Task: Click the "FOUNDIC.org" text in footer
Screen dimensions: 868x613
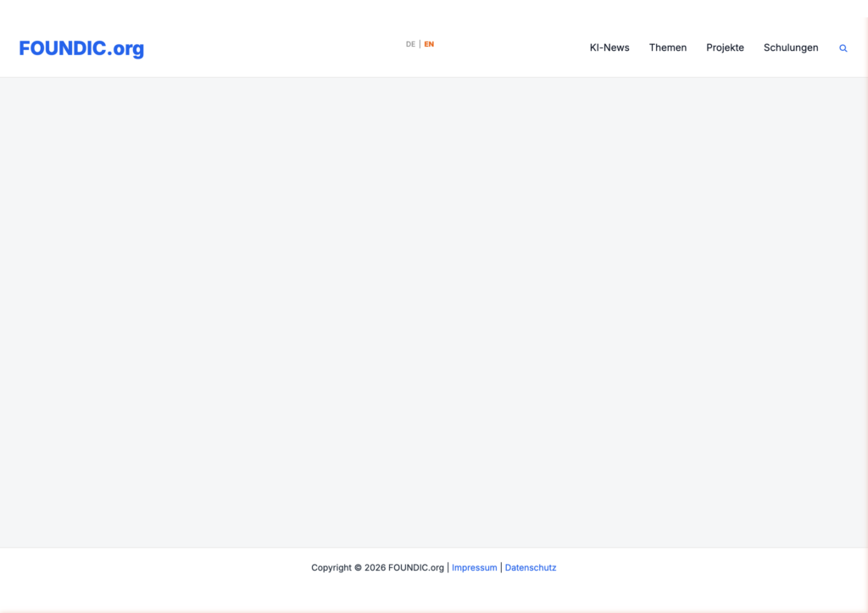Action: pyautogui.click(x=415, y=568)
